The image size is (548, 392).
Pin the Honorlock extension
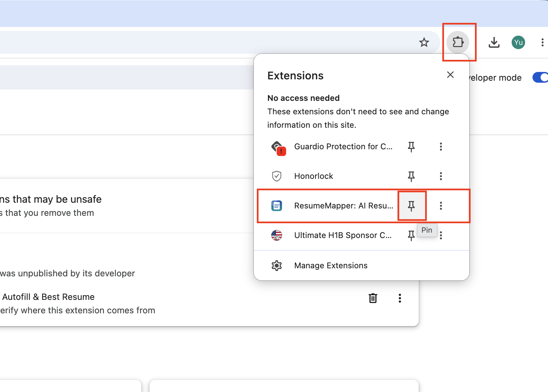[x=411, y=176]
